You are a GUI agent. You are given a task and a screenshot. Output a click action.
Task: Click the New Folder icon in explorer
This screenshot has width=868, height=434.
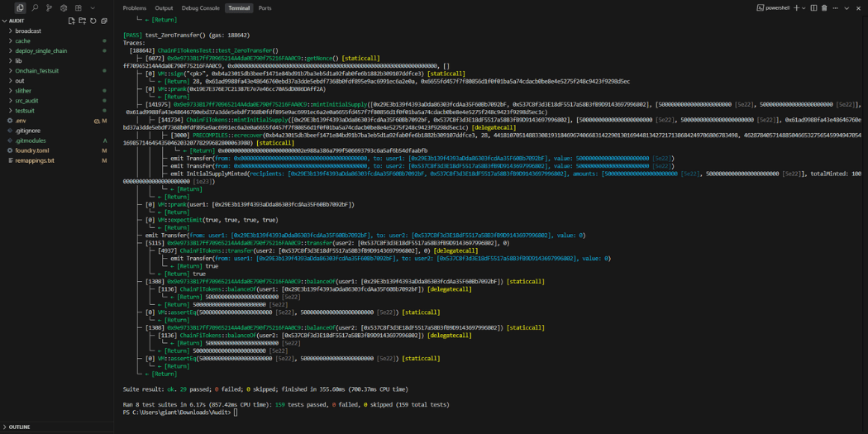82,21
